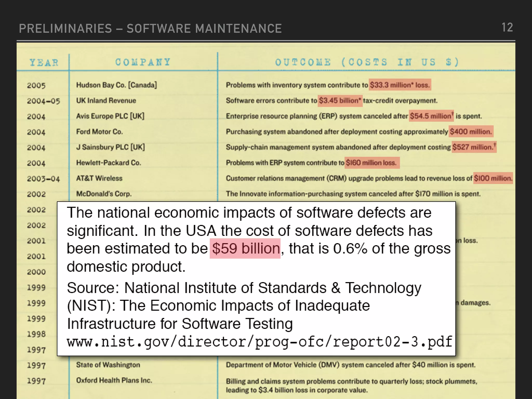Click the highlighted '$400 million' amount
532x399 pixels.
[x=471, y=131]
